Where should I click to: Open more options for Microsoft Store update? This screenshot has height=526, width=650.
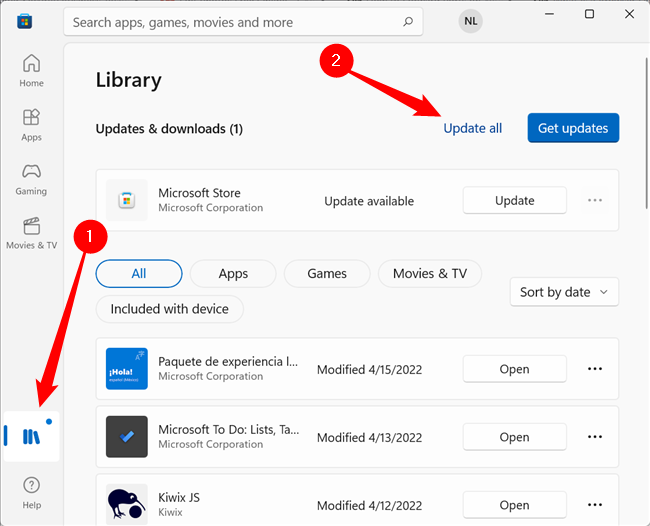[x=595, y=200]
